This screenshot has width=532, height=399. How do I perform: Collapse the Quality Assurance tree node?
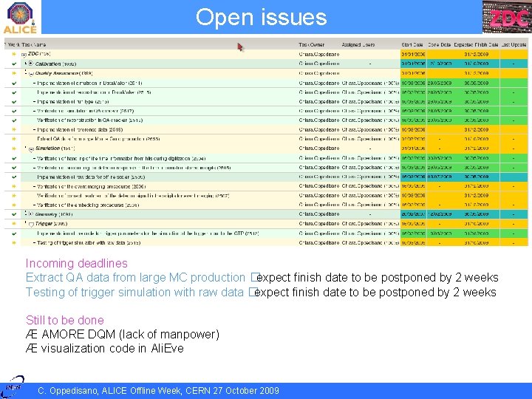tap(31, 74)
